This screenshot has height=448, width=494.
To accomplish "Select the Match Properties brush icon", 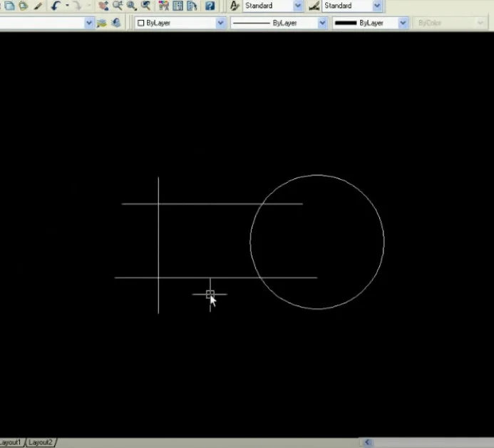I will click(38, 6).
